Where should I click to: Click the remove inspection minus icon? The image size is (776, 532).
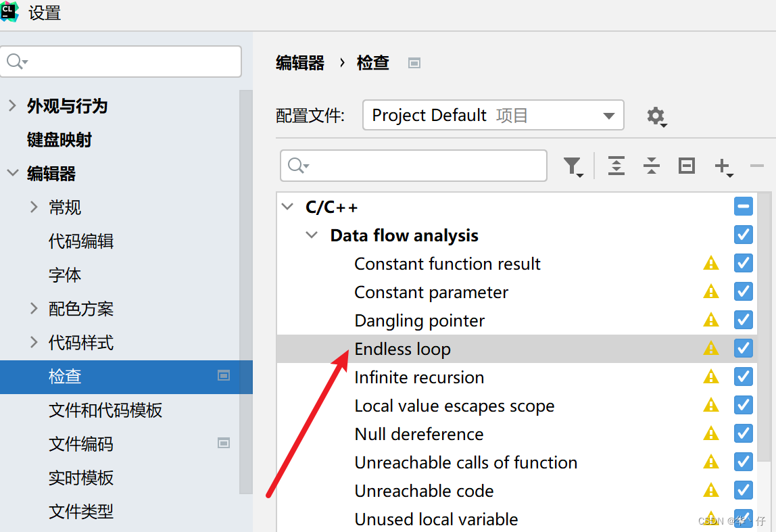point(756,166)
